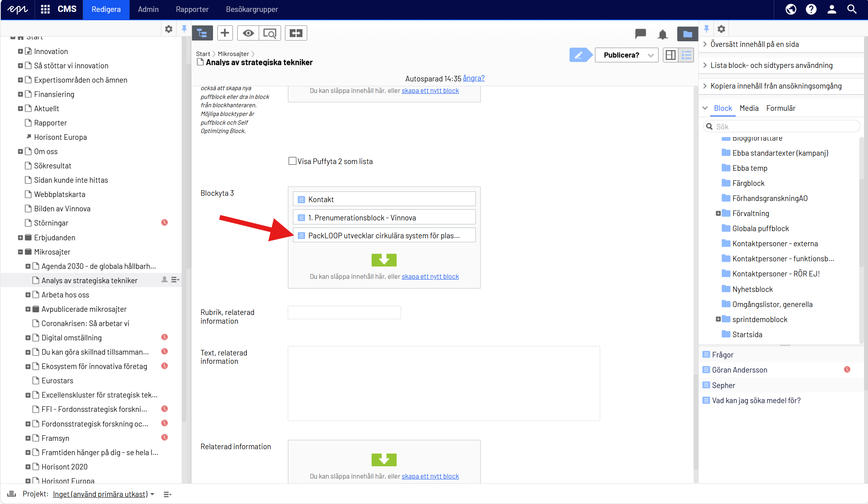Viewport: 868px width, 504px height.
Task: Enable Visa Puffyta 2 som lista checkbox
Action: 292,161
